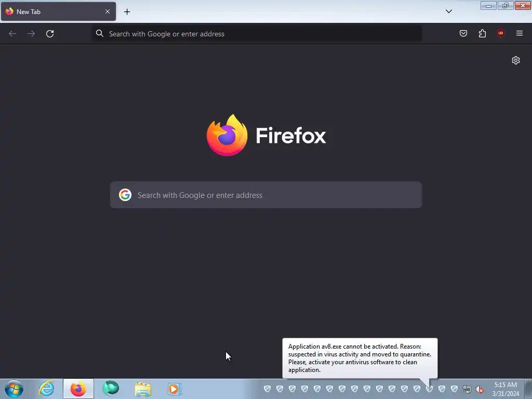Go forward using the forward arrow

(31, 34)
